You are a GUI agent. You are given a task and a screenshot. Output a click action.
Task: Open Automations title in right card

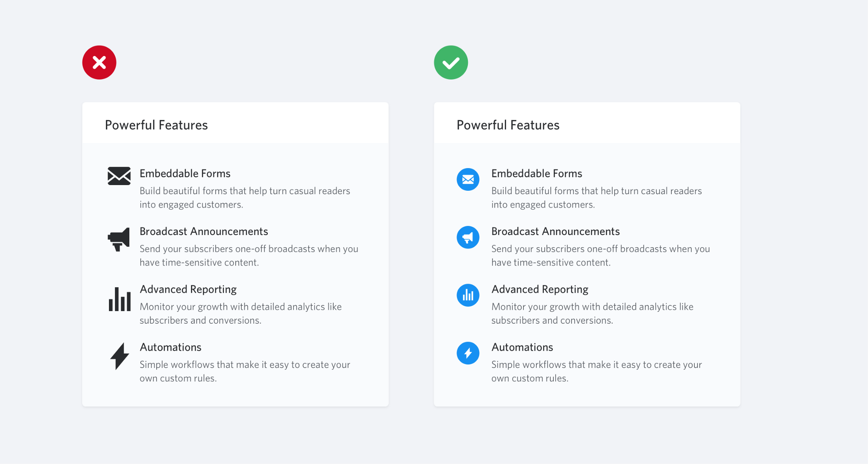click(523, 347)
